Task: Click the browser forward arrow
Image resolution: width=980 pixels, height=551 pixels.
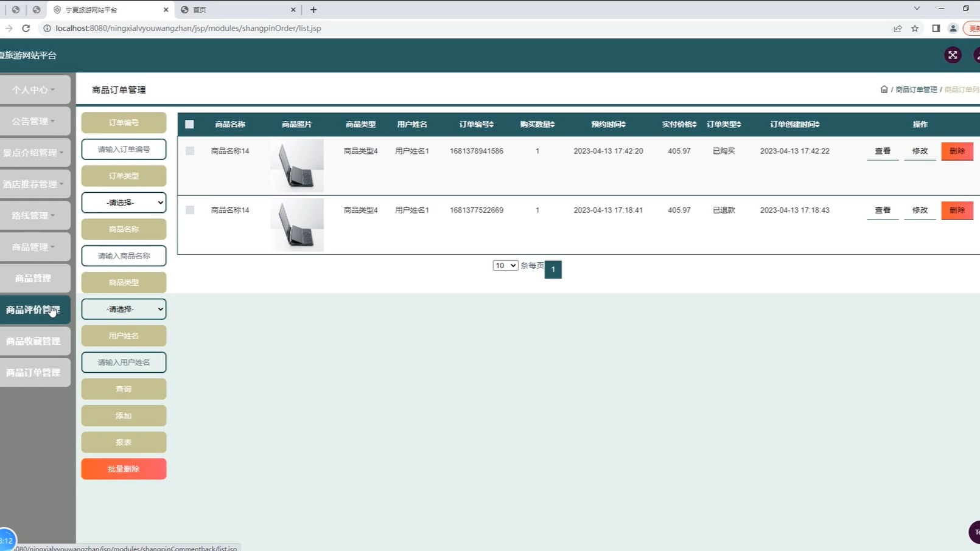Action: point(9,28)
